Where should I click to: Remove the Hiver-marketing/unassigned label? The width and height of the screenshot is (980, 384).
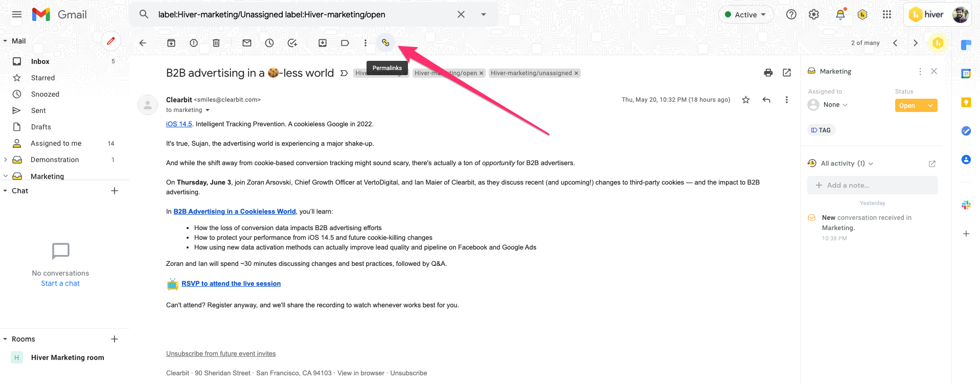pos(576,73)
